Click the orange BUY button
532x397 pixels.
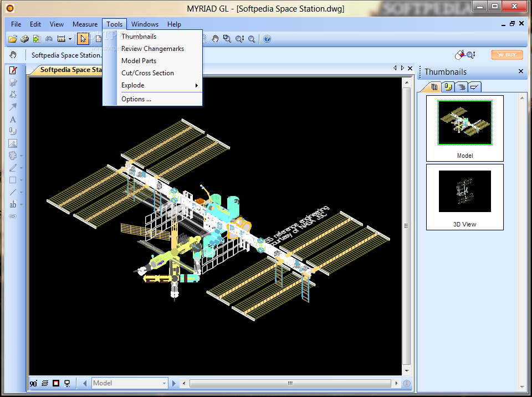(x=507, y=55)
